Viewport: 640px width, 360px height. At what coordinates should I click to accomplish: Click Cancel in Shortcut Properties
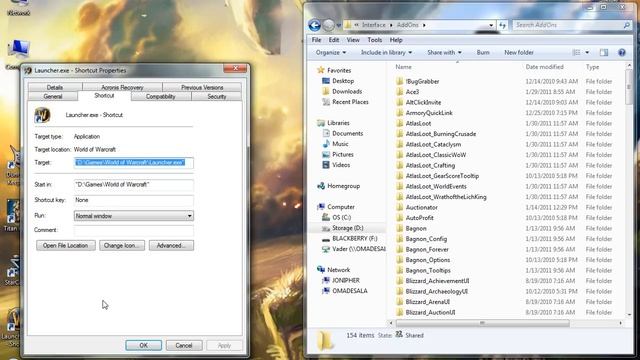184,345
